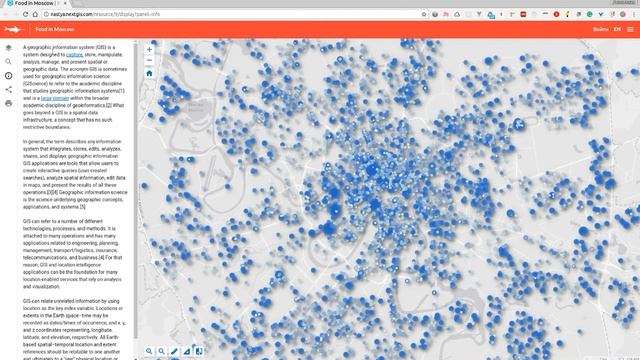Click the NextGIS logo in header
Viewport: 640px width, 360px height.
(x=13, y=29)
